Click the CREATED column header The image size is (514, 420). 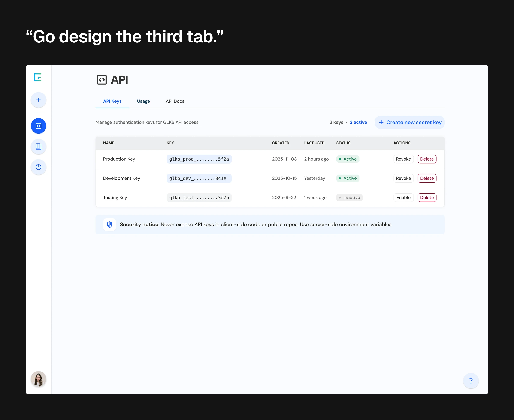click(x=281, y=143)
